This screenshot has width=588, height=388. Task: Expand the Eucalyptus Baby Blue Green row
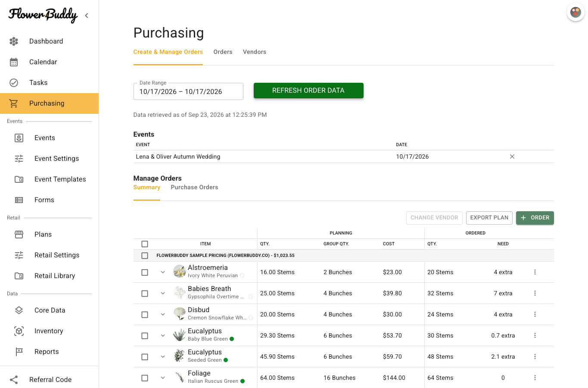163,335
